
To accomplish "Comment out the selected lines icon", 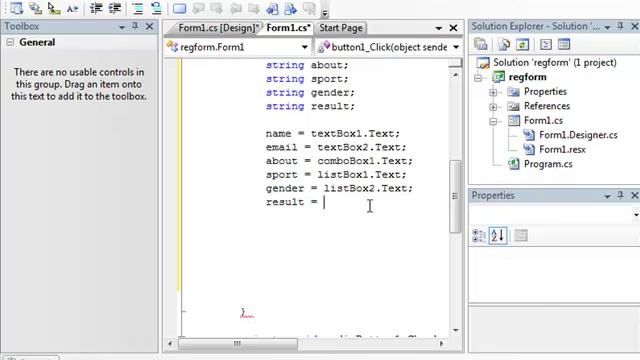I will tap(138, 8).
